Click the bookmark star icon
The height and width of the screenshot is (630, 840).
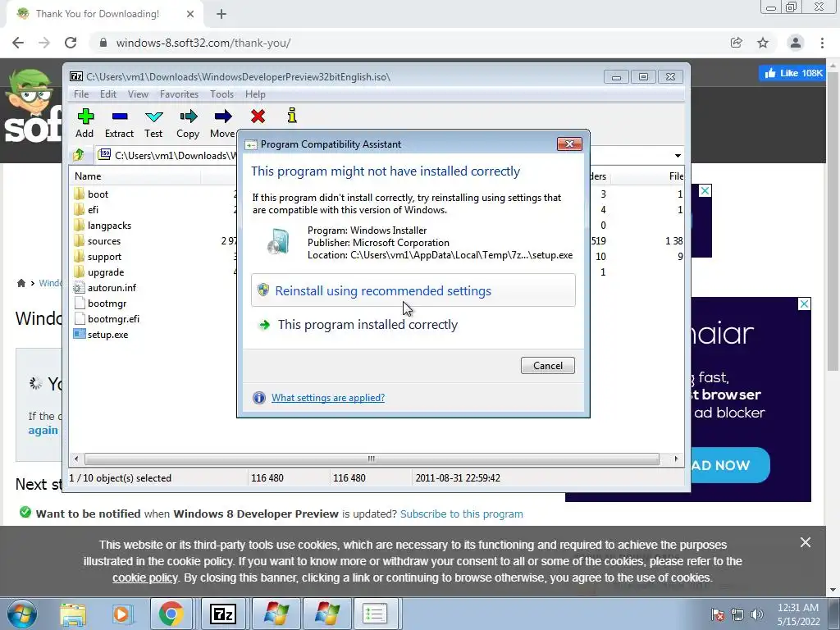763,43
